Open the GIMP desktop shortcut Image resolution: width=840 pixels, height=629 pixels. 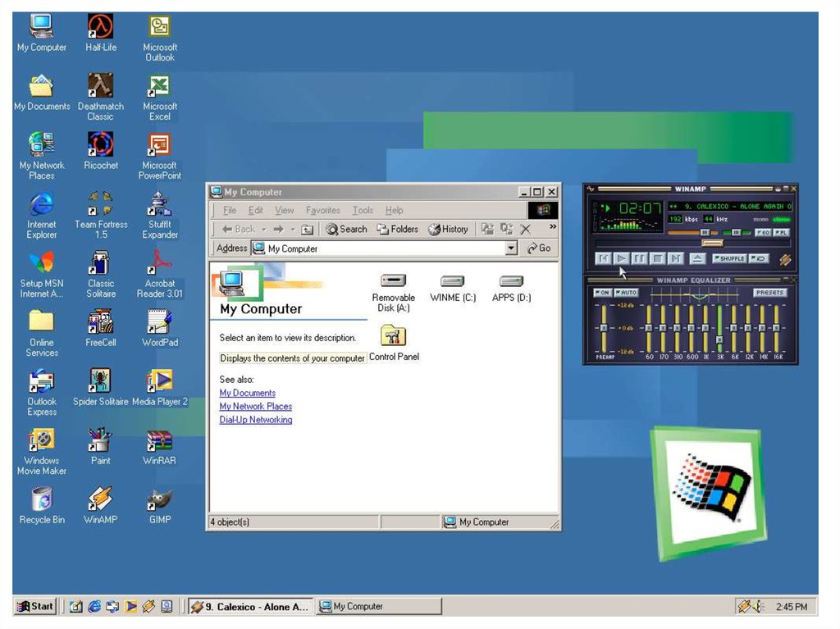tap(160, 499)
